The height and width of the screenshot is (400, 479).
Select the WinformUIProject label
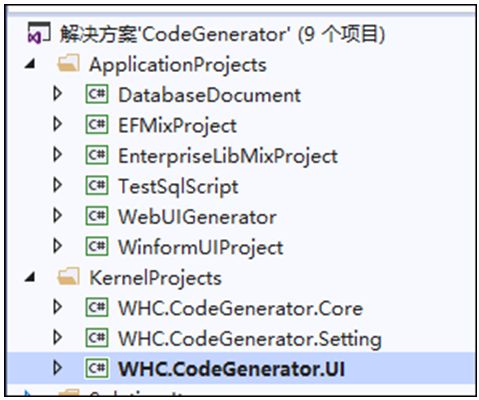click(x=201, y=247)
